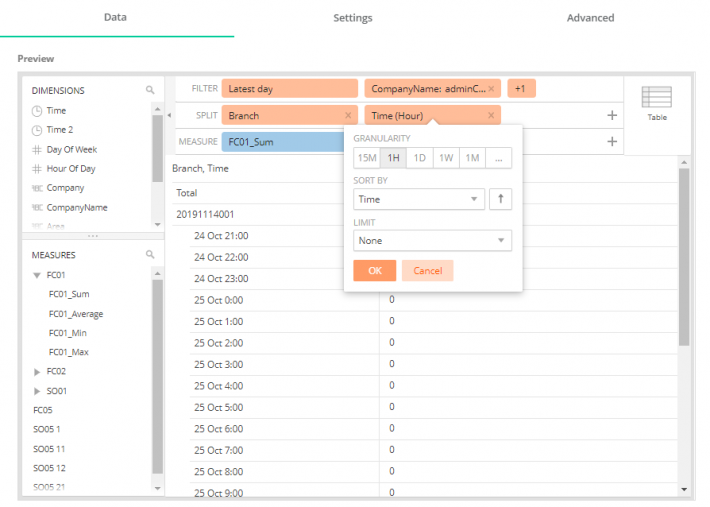Viewport: 710px width, 507px height.
Task: Remove the Branch split
Action: 348,115
